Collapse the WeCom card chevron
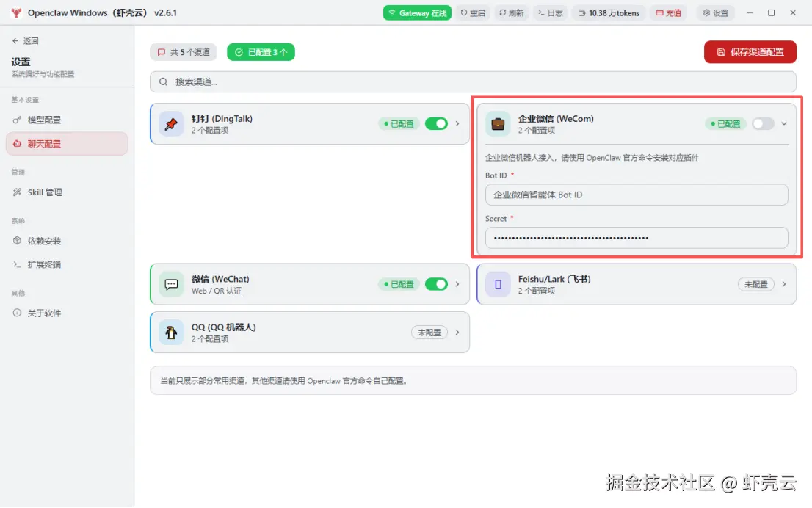 pyautogui.click(x=784, y=124)
